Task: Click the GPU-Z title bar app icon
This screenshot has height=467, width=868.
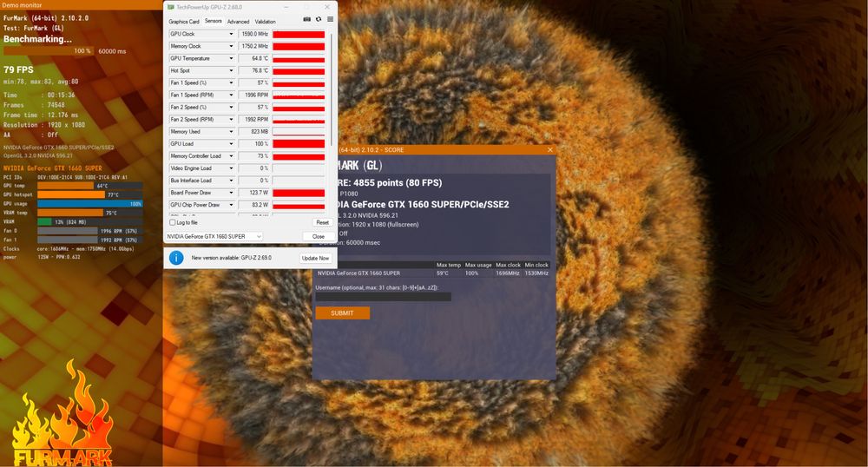Action: point(171,7)
